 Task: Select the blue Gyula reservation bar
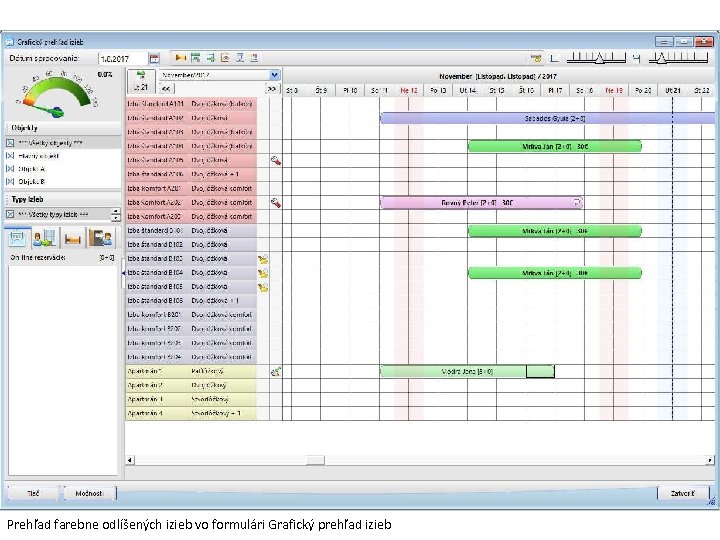[548, 118]
